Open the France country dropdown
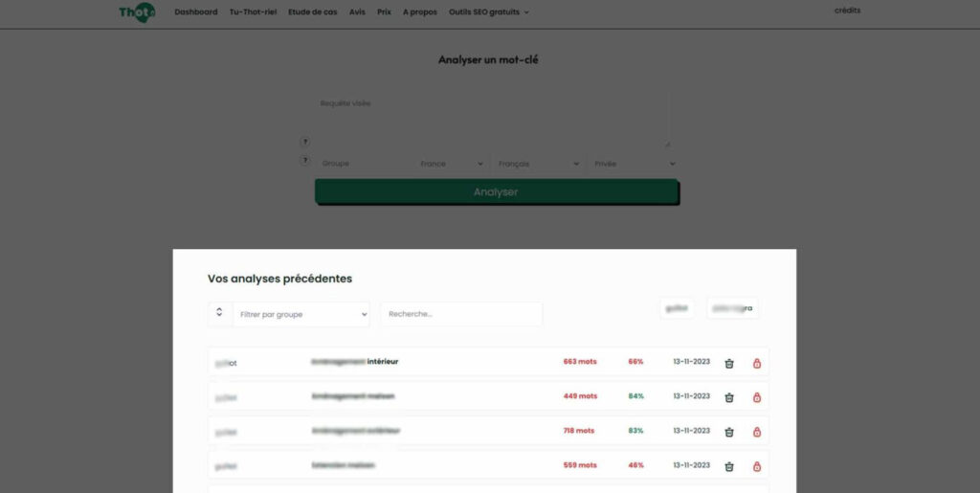 (452, 164)
